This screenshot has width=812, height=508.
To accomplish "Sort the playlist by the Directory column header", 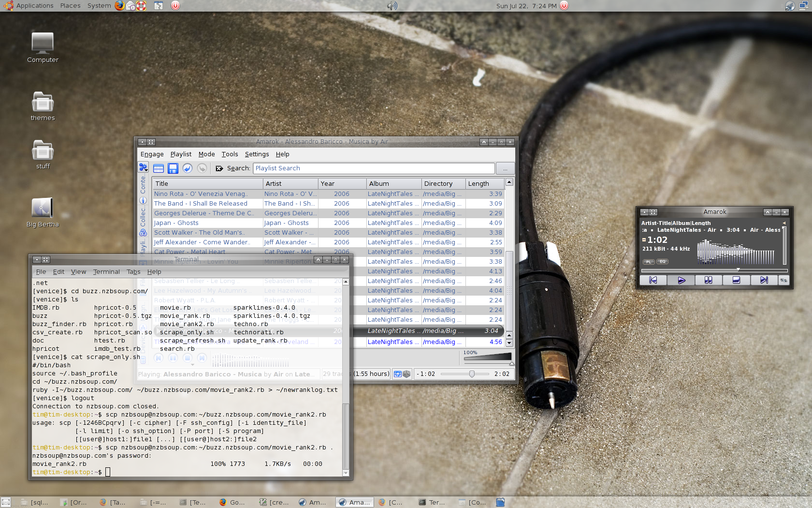I will [x=444, y=184].
